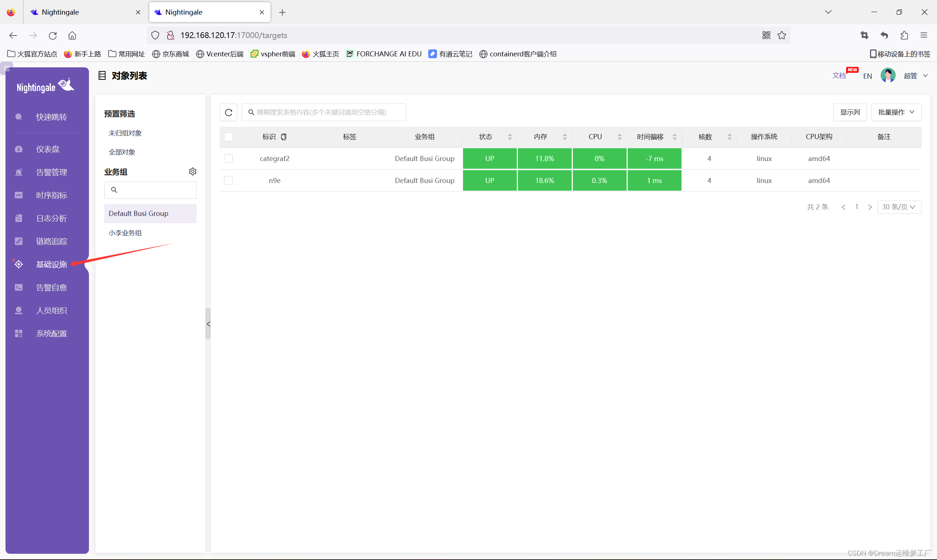
Task: Open business group settings gear icon
Action: [x=193, y=172]
